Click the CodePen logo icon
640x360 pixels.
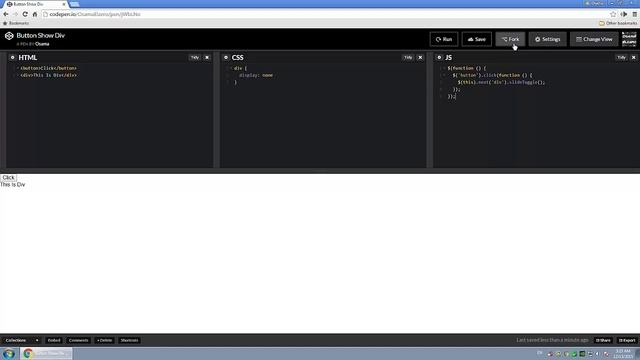9,36
